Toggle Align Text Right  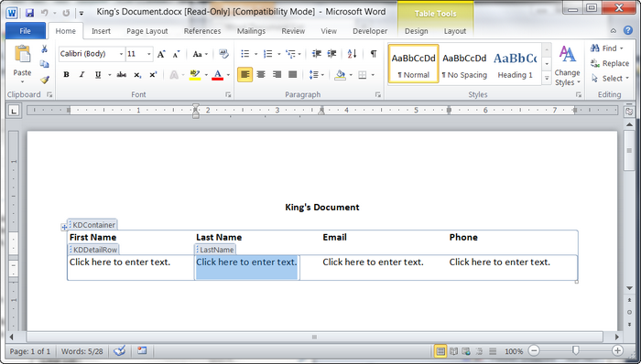[x=277, y=75]
